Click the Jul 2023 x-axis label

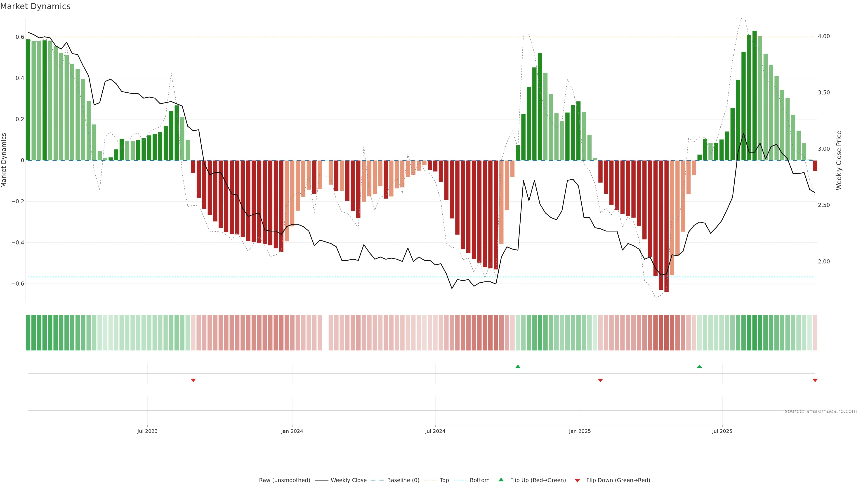[147, 431]
